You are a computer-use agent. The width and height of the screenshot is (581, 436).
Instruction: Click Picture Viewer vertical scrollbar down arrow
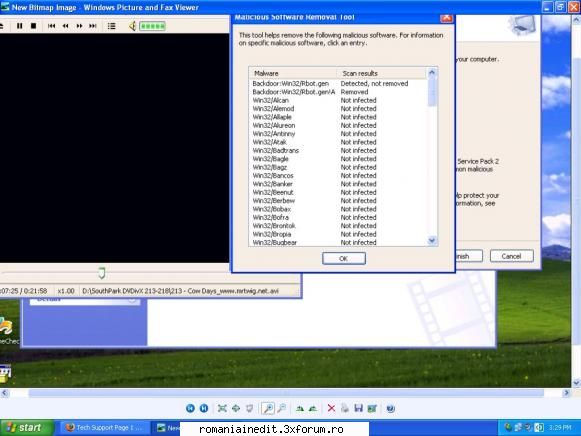576,383
